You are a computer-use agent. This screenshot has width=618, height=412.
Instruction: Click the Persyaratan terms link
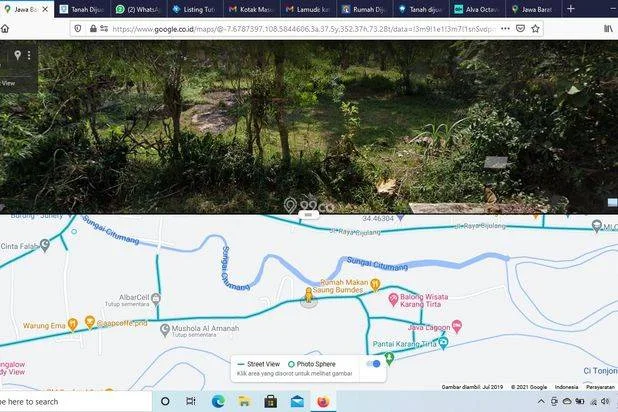(600, 387)
